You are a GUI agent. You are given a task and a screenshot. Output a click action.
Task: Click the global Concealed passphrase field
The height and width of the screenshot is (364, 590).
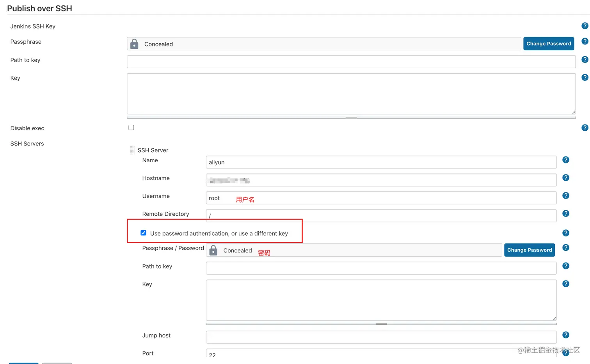[x=324, y=44]
